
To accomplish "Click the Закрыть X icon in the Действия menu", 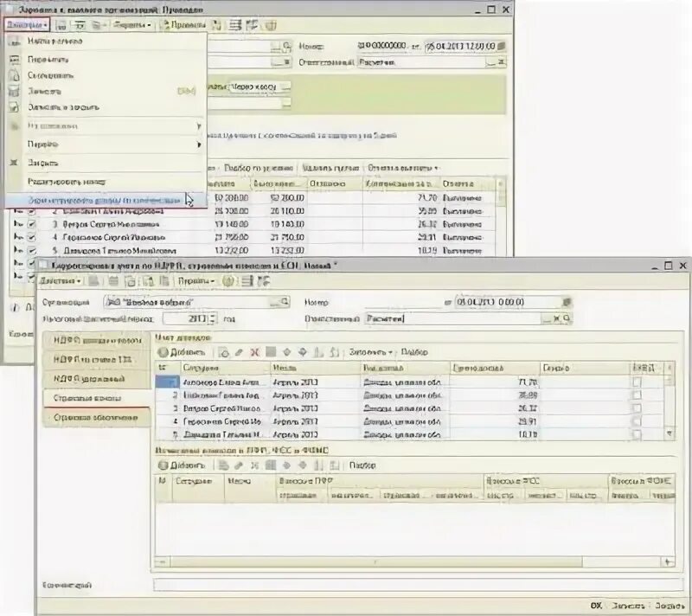I will coord(14,163).
